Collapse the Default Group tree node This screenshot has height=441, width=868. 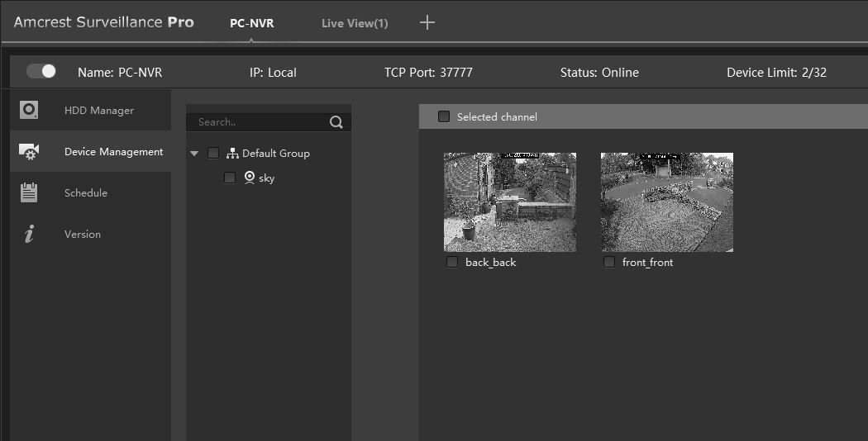(x=193, y=154)
